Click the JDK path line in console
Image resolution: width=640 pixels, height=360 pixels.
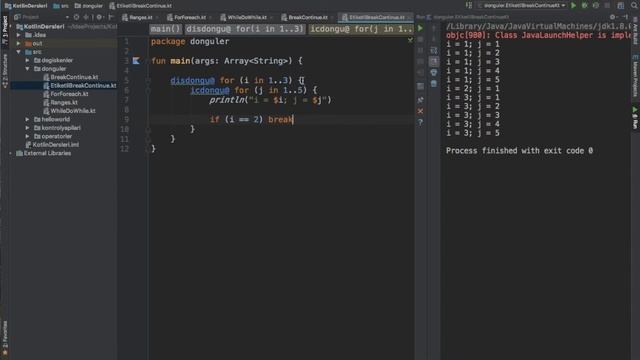(x=538, y=27)
